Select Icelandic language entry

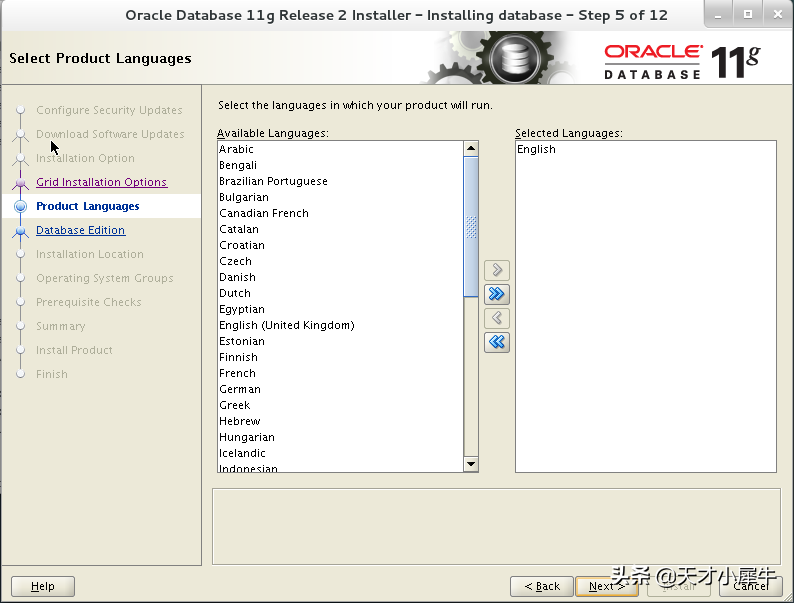(340, 453)
